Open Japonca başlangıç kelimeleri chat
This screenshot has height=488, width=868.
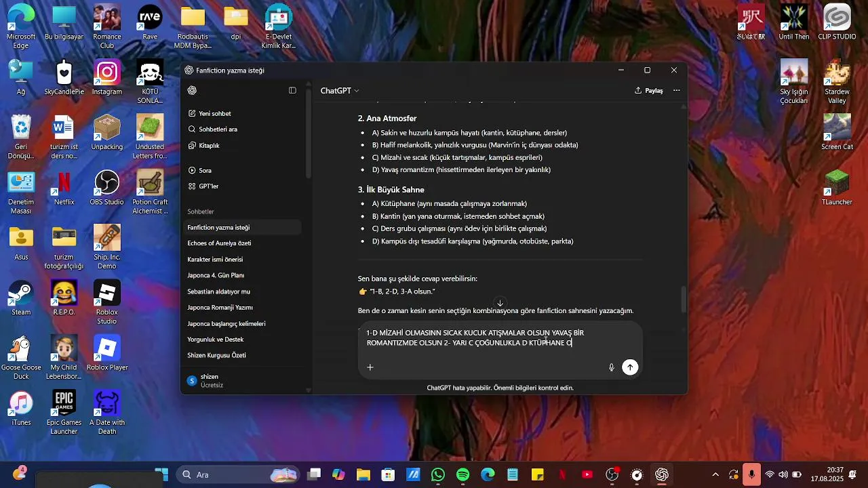pyautogui.click(x=243, y=323)
